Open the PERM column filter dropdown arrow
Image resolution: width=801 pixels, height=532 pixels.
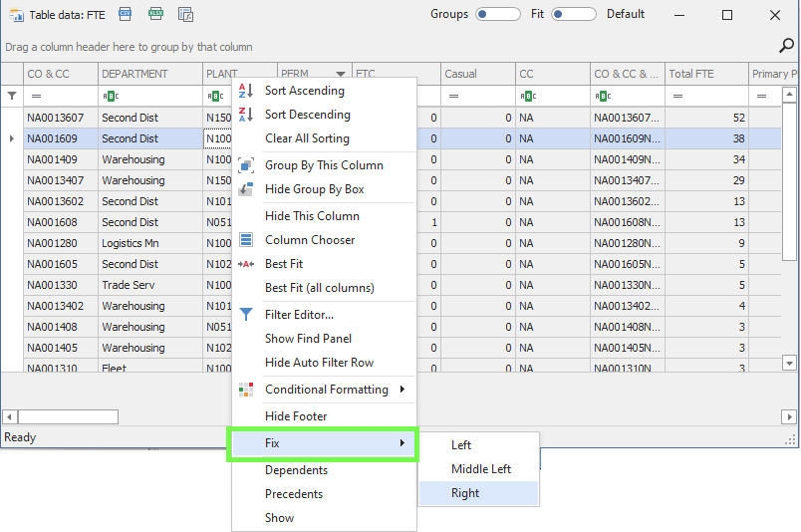(x=341, y=74)
